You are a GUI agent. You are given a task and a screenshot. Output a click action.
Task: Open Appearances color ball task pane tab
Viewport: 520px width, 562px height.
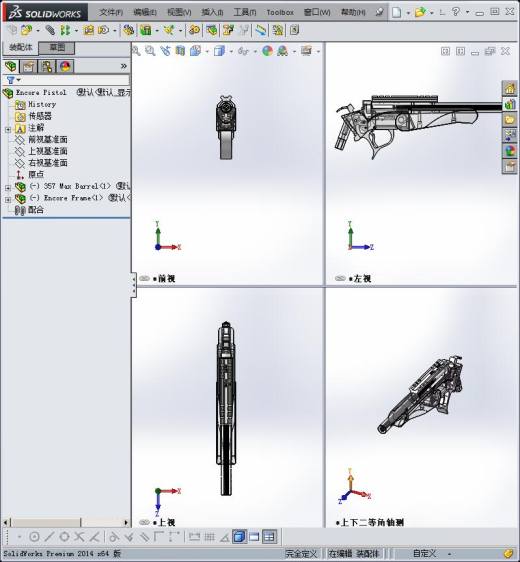pyautogui.click(x=510, y=151)
